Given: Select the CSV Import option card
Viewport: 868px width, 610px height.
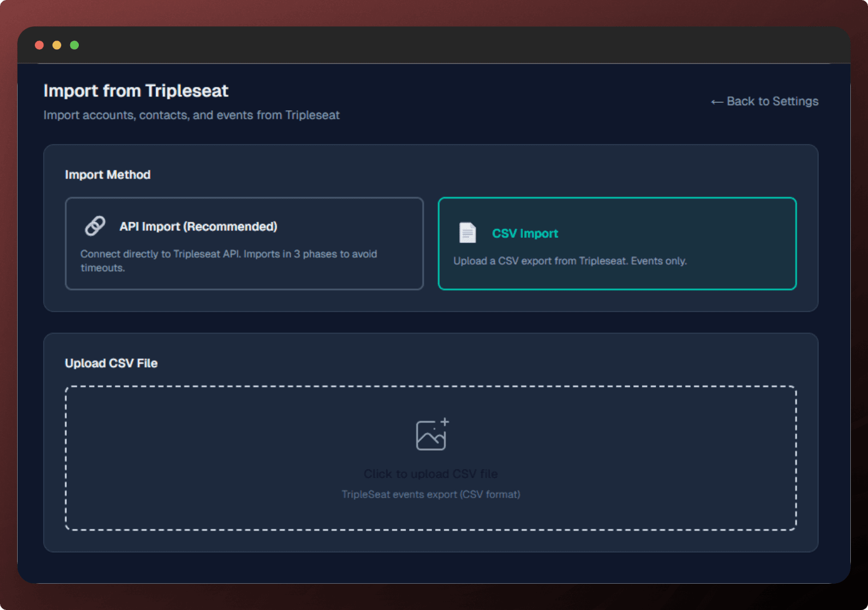Looking at the screenshot, I should 617,244.
